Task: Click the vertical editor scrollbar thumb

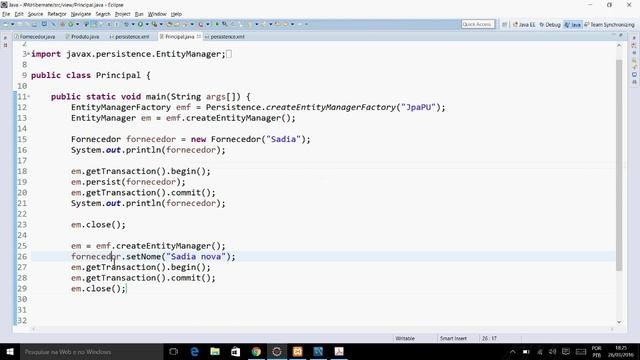Action: pyautogui.click(x=619, y=165)
